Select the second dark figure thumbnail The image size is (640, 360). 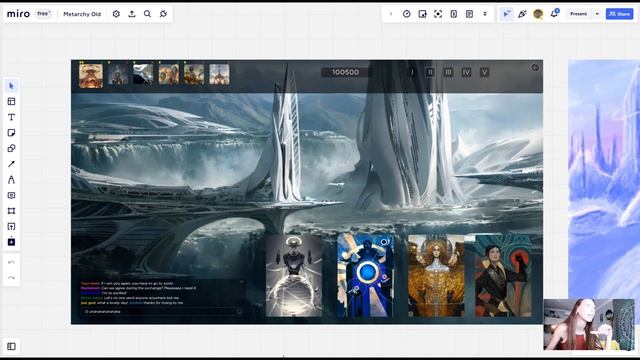coord(118,74)
